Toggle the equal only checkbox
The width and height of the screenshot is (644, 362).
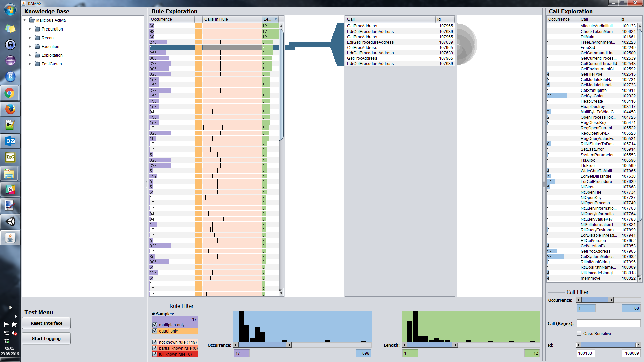click(155, 331)
